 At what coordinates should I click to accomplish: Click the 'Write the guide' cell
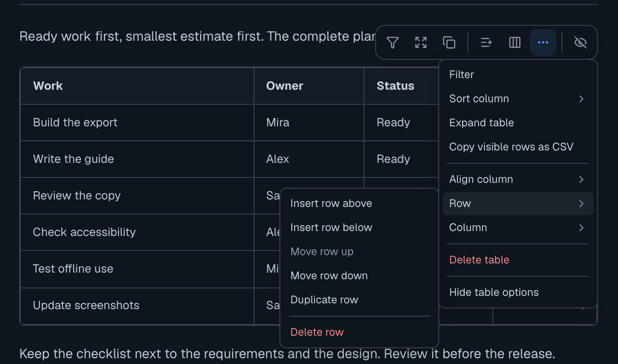coord(137,159)
